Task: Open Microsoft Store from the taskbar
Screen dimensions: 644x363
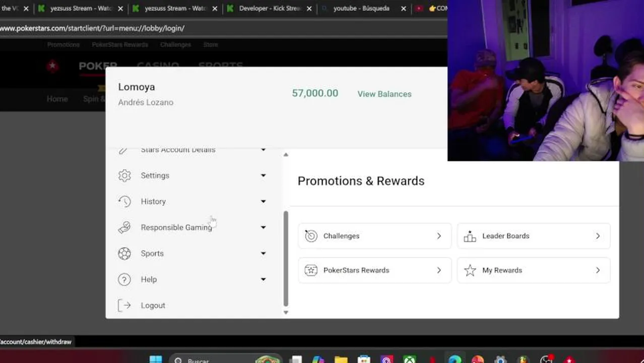Action: [x=364, y=360]
